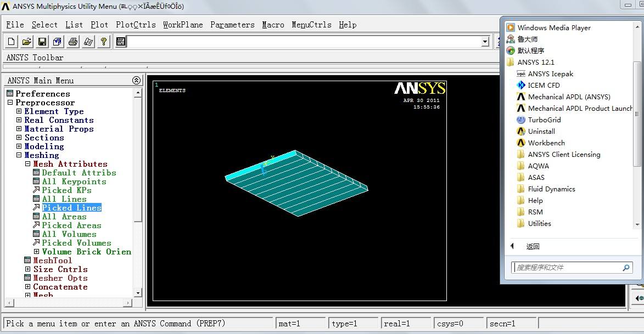Open the Select menu
Image resolution: width=644 pixels, height=334 pixels.
tap(44, 25)
